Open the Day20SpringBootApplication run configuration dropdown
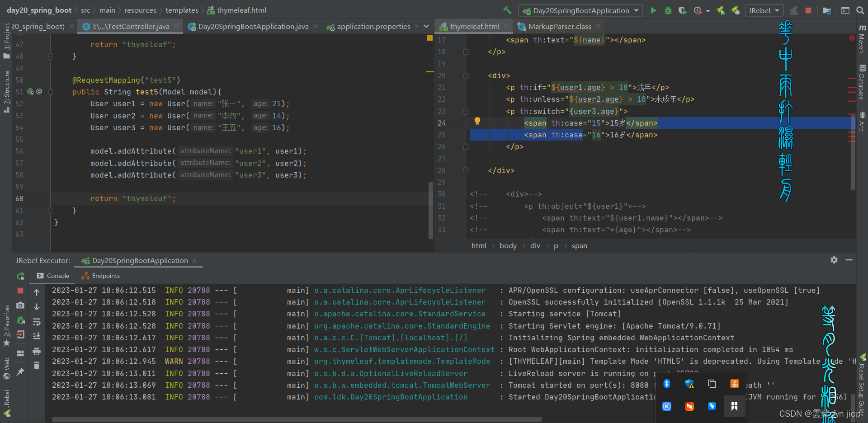868x423 pixels. 581,10
